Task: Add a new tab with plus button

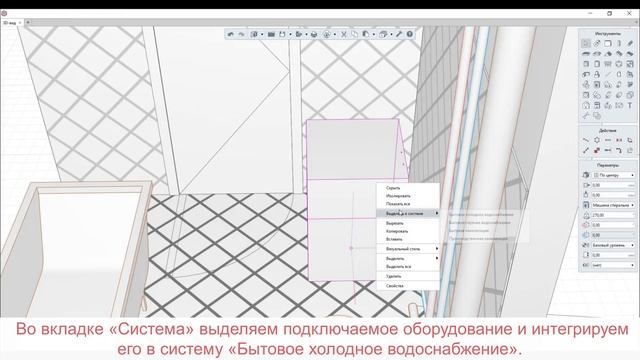Action: pyautogui.click(x=28, y=22)
